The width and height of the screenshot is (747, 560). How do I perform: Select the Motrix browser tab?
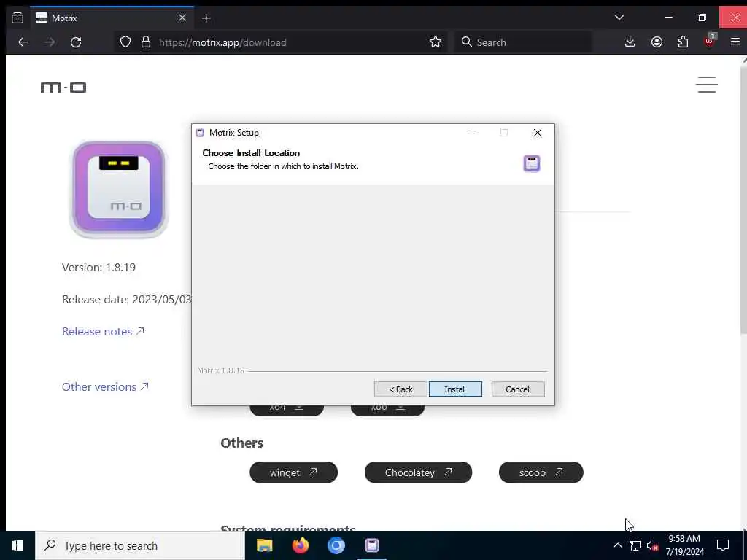[x=112, y=18]
